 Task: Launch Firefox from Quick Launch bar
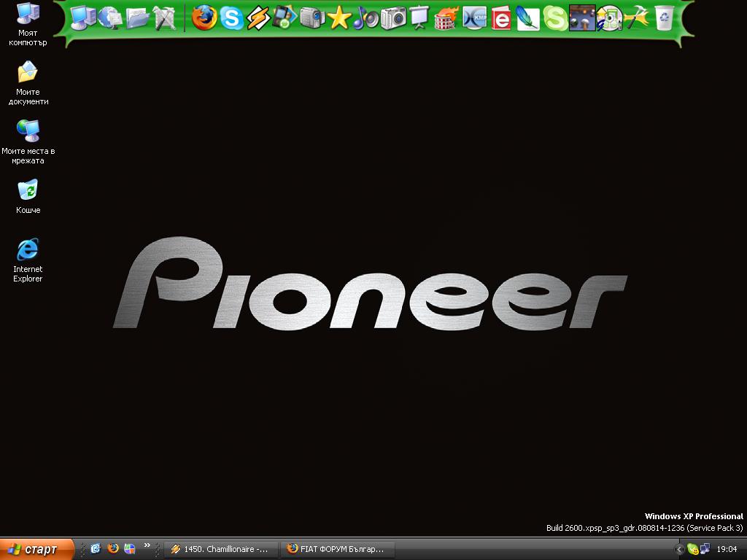point(113,548)
